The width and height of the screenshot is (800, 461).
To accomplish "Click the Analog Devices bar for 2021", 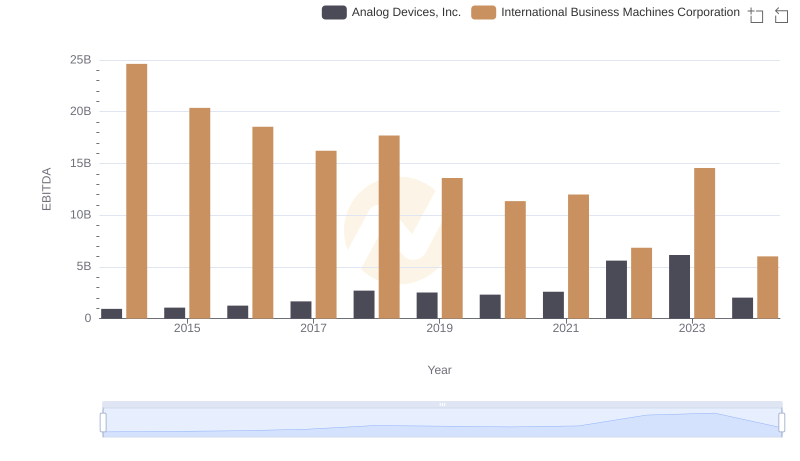I will (x=553, y=305).
